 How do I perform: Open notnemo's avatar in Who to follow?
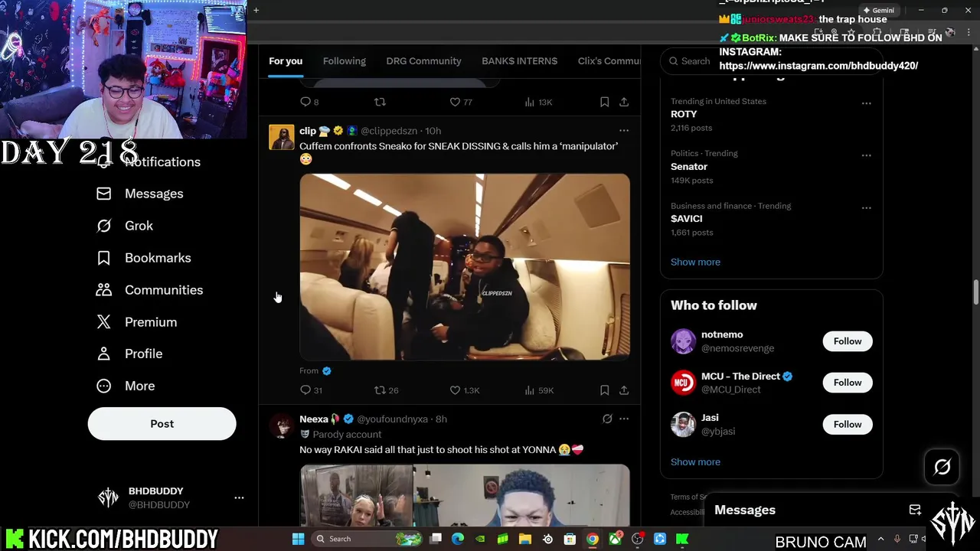683,341
